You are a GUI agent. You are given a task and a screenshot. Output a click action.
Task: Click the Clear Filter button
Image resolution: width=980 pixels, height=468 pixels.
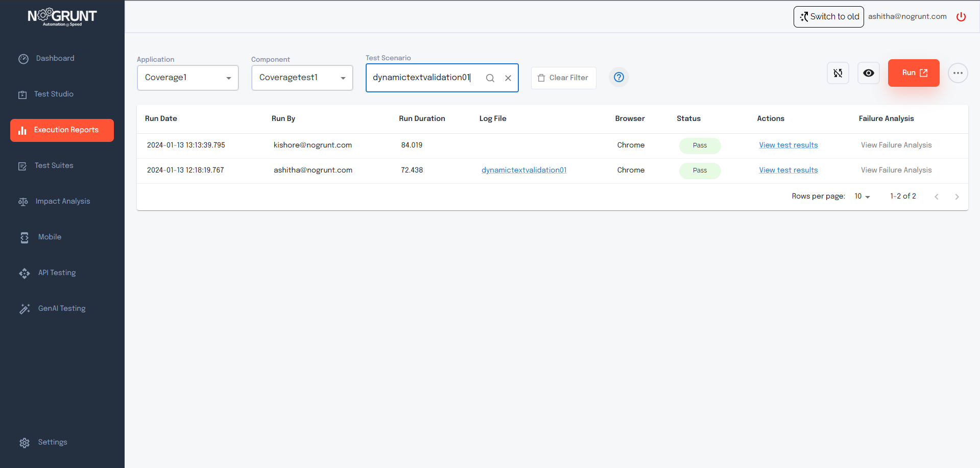[x=564, y=78]
